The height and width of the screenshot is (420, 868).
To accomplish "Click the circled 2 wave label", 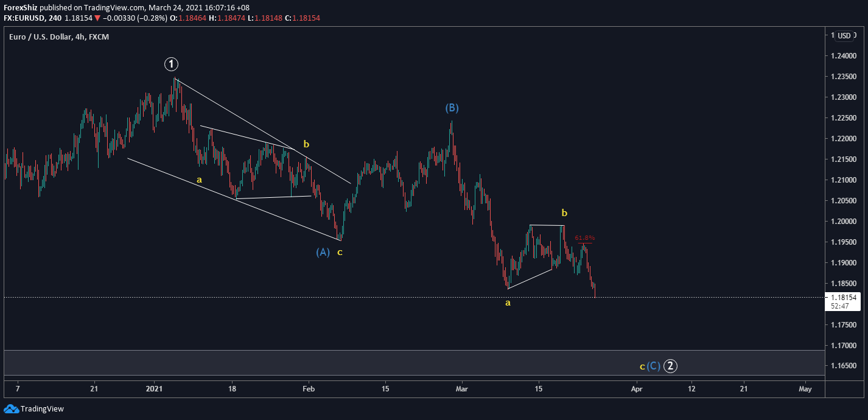I will pos(670,366).
